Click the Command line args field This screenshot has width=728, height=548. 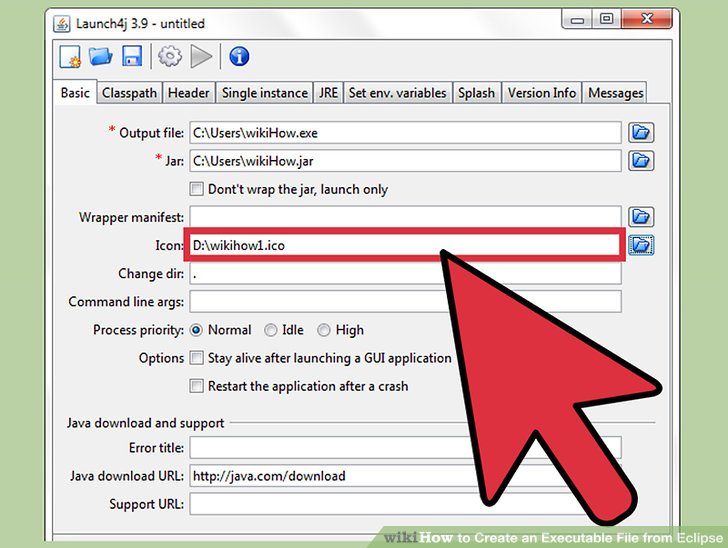[x=405, y=301]
